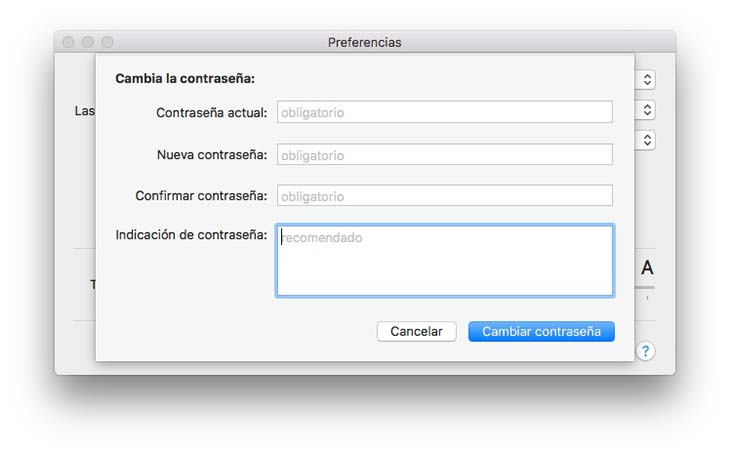Click the "Indicación de contraseña:" label text
This screenshot has width=730, height=453.
coord(191,235)
